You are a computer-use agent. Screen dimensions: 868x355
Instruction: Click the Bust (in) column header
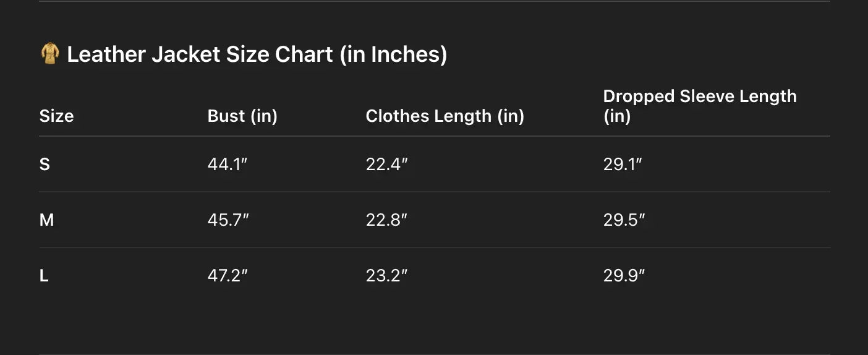242,116
